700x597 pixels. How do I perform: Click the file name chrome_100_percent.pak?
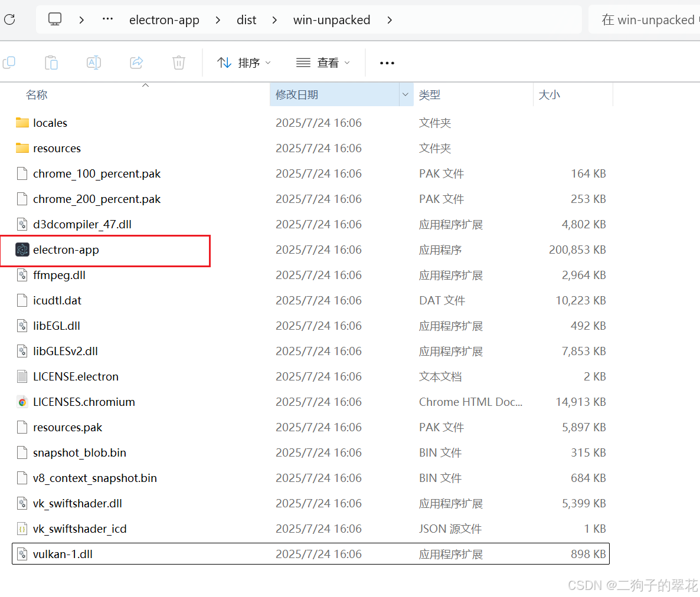pyautogui.click(x=97, y=174)
